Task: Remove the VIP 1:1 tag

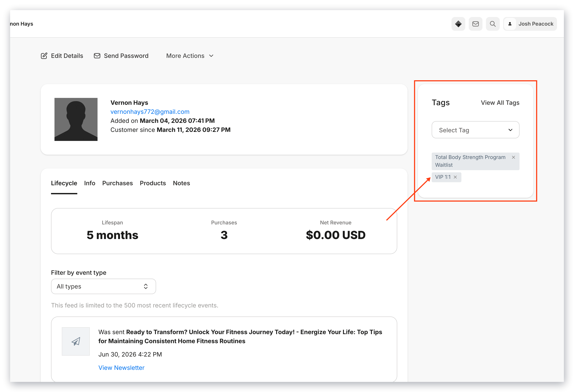Action: click(x=455, y=177)
